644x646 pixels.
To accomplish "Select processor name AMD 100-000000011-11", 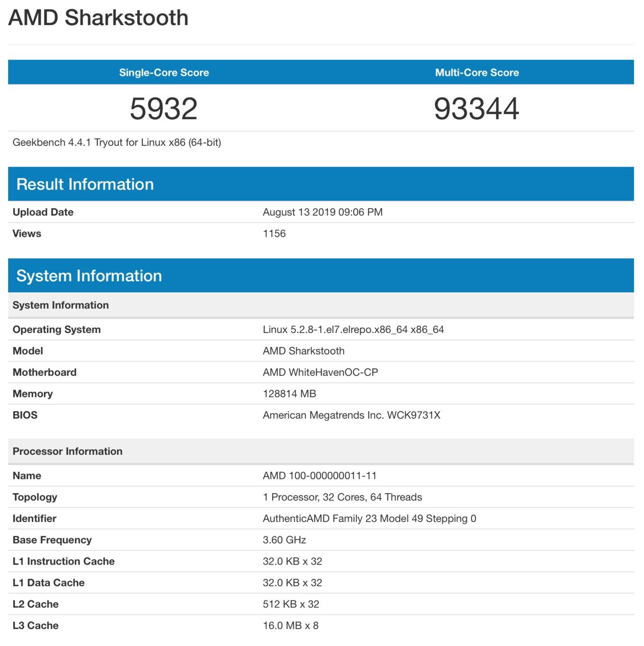I will pos(320,476).
